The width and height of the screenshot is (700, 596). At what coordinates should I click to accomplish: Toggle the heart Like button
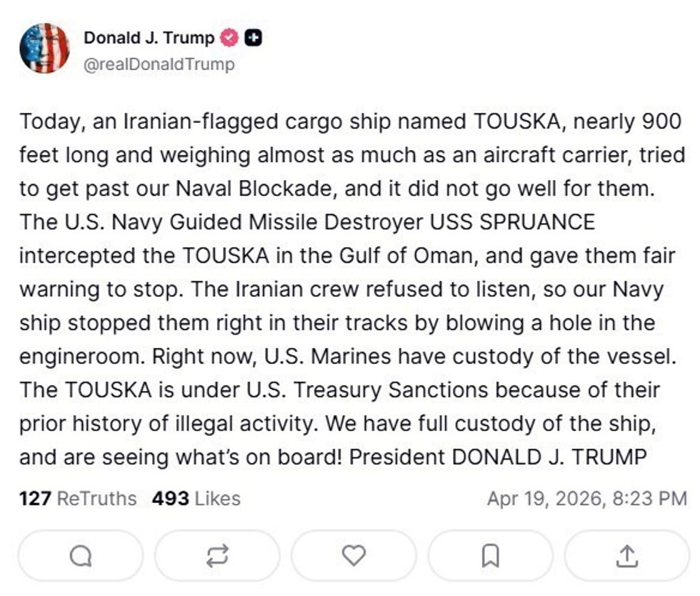[x=354, y=555]
